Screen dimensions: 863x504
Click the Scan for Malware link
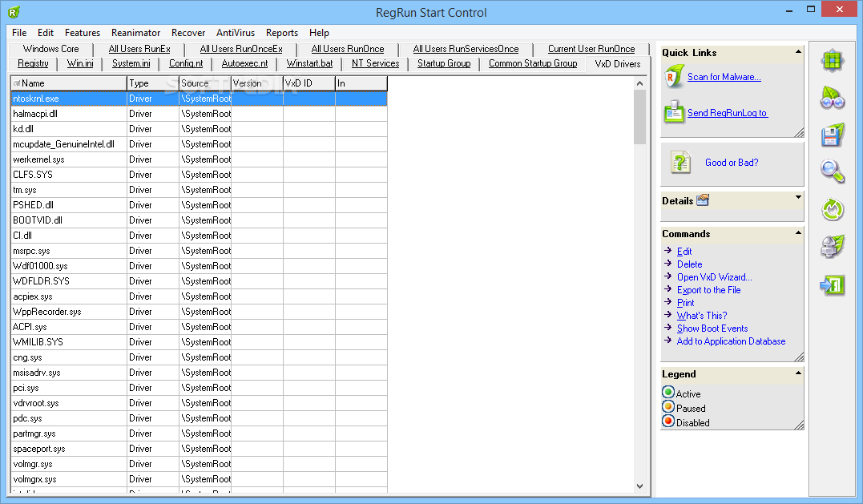pos(724,77)
